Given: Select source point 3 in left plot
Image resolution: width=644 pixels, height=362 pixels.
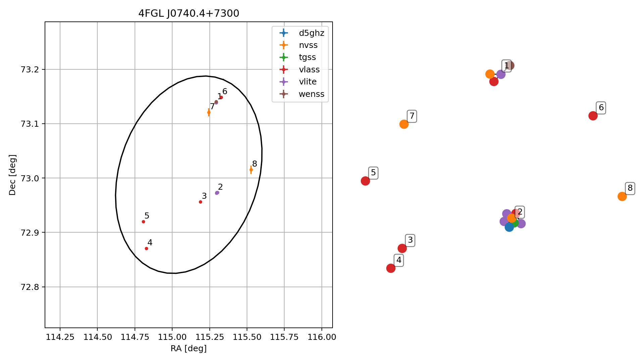Looking at the screenshot, I should click(x=200, y=202).
